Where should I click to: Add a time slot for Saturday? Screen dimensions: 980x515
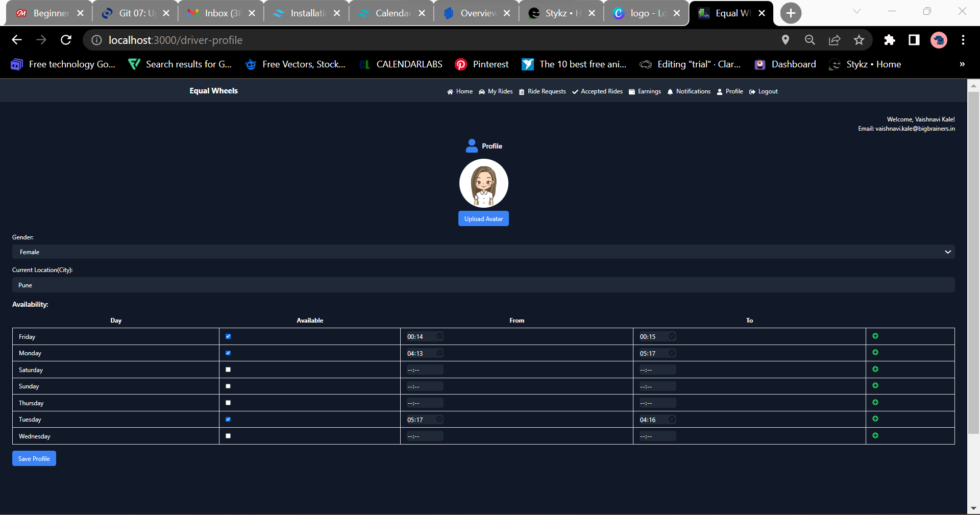(x=875, y=369)
